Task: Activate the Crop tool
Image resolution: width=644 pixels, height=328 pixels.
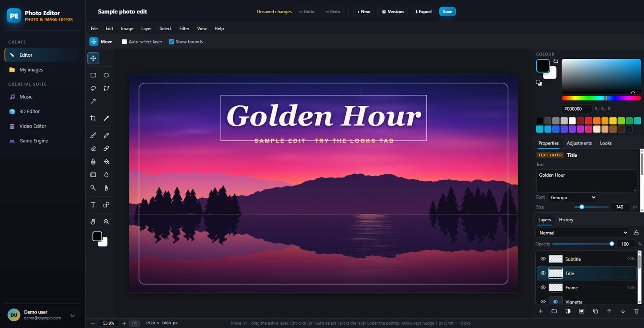Action: (93, 118)
